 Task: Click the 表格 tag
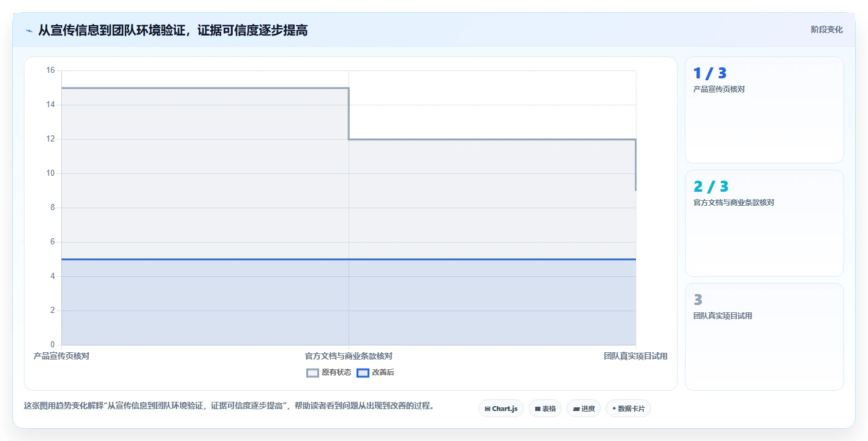545,409
